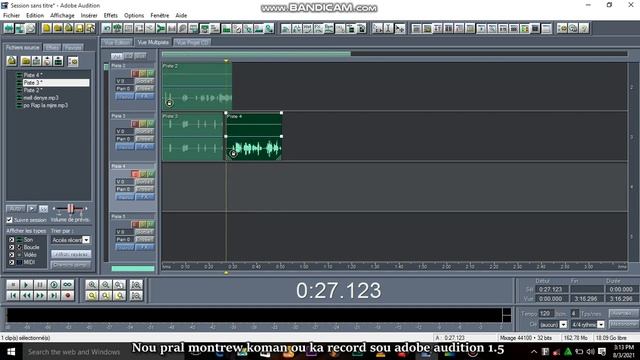This screenshot has height=360, width=640.
Task: Click the Tempo 120 input field
Action: click(x=546, y=313)
